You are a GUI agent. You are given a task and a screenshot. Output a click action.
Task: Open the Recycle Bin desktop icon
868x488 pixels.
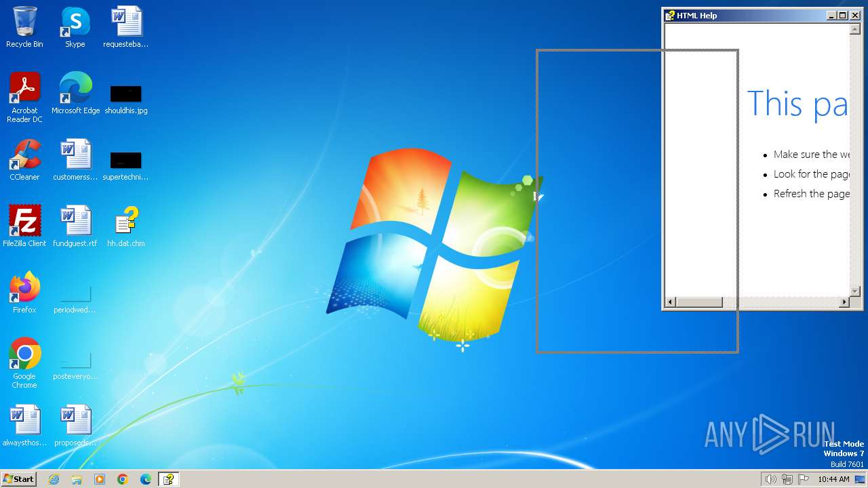click(x=24, y=28)
